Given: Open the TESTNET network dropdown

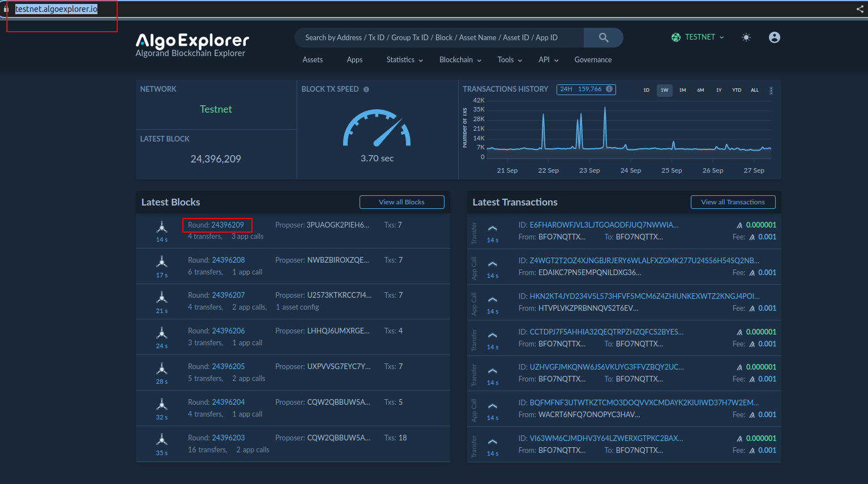Looking at the screenshot, I should [698, 37].
